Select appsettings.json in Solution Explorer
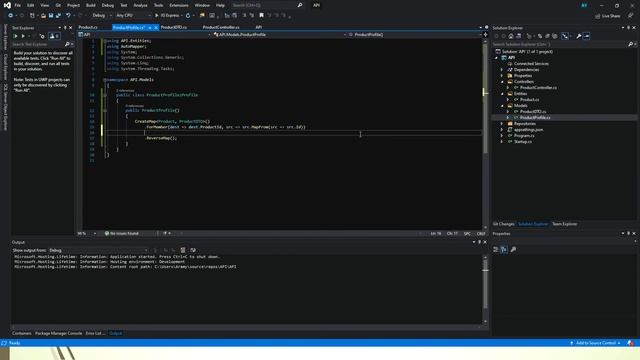 point(528,130)
